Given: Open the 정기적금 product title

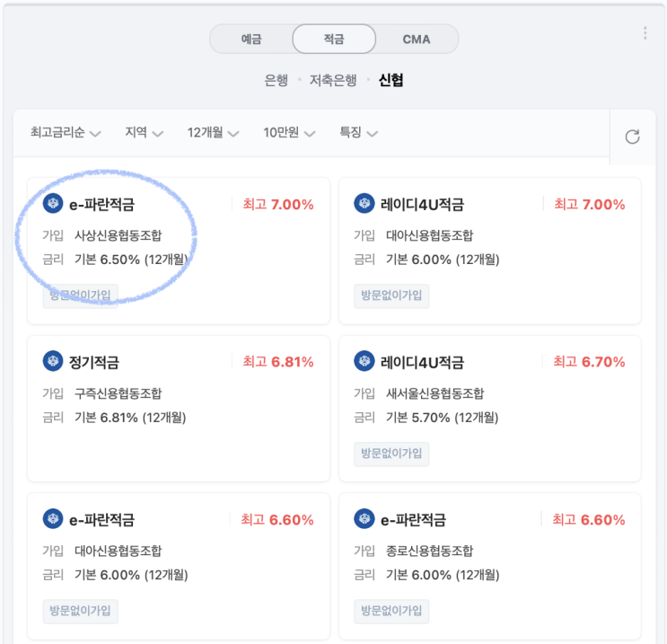Looking at the screenshot, I should (94, 362).
